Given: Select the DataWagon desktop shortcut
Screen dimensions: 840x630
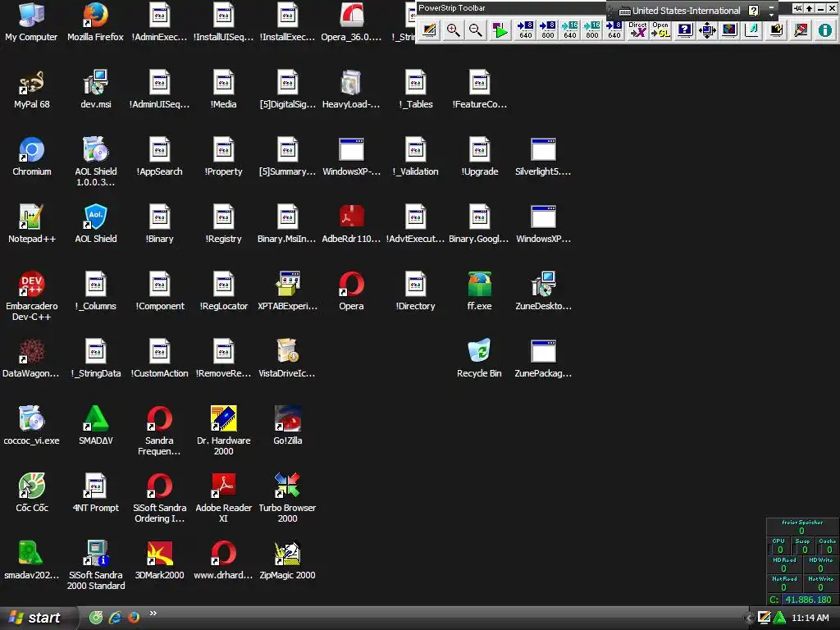Looking at the screenshot, I should (32, 358).
